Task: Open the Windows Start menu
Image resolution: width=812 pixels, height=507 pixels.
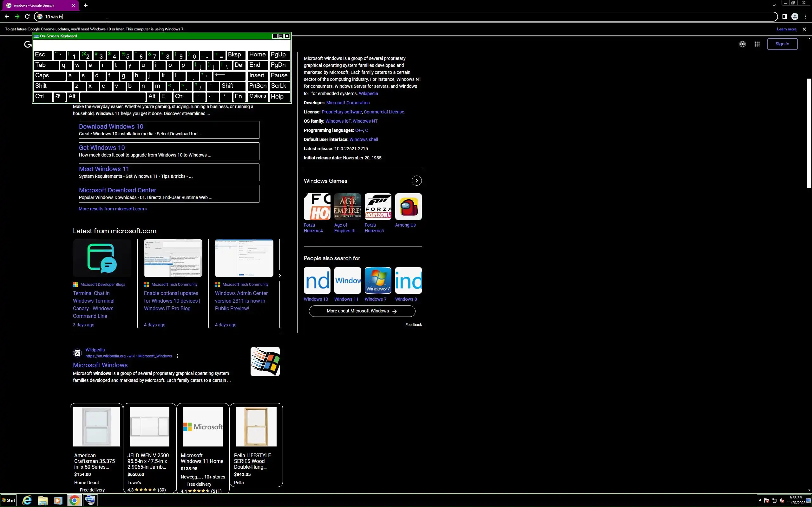Action: coord(9,500)
